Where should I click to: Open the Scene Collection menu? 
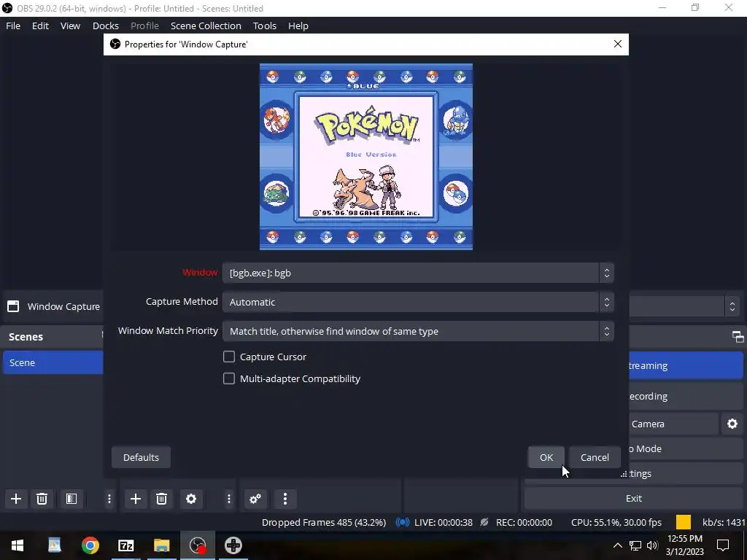[206, 26]
